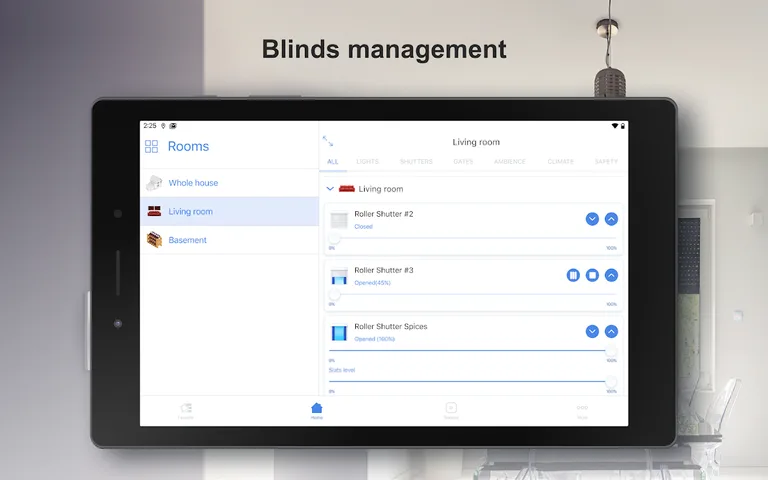Click Roller Shutter #3 half-open thumbnail
Viewport: 768px width, 480px height.
pyautogui.click(x=339, y=277)
